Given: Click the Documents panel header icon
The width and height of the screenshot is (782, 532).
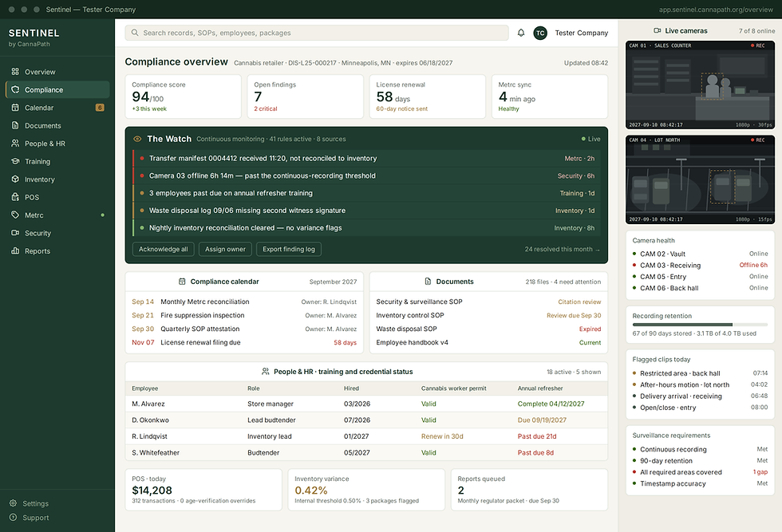Looking at the screenshot, I should (x=428, y=282).
